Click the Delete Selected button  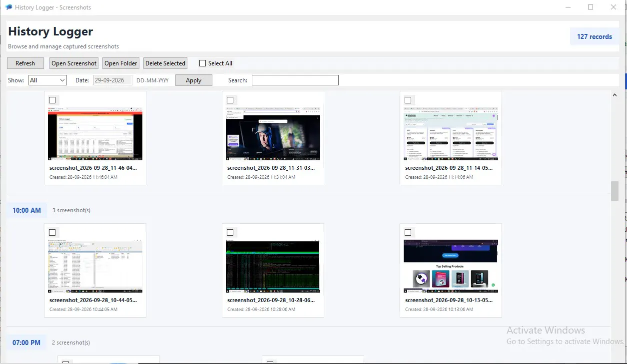(x=165, y=63)
